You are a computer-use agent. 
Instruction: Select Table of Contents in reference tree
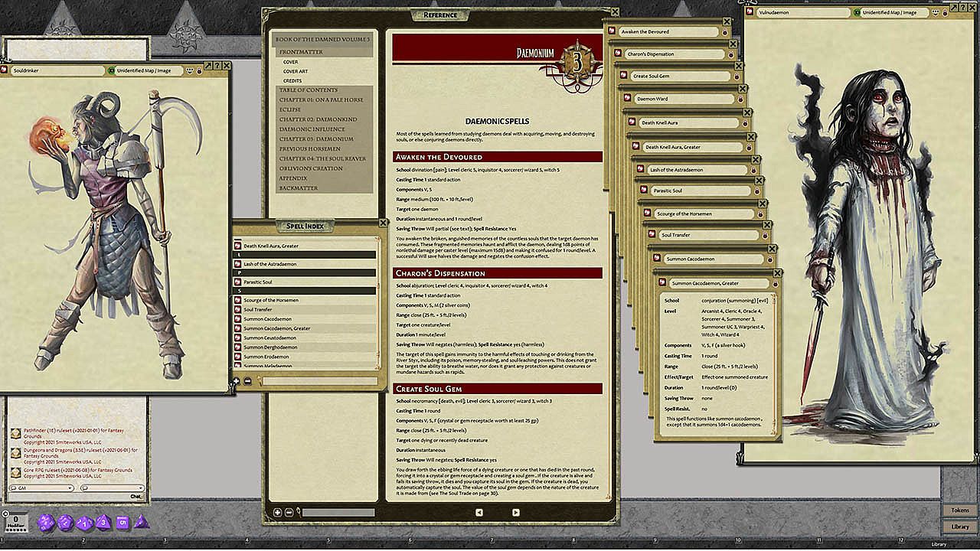pos(308,90)
